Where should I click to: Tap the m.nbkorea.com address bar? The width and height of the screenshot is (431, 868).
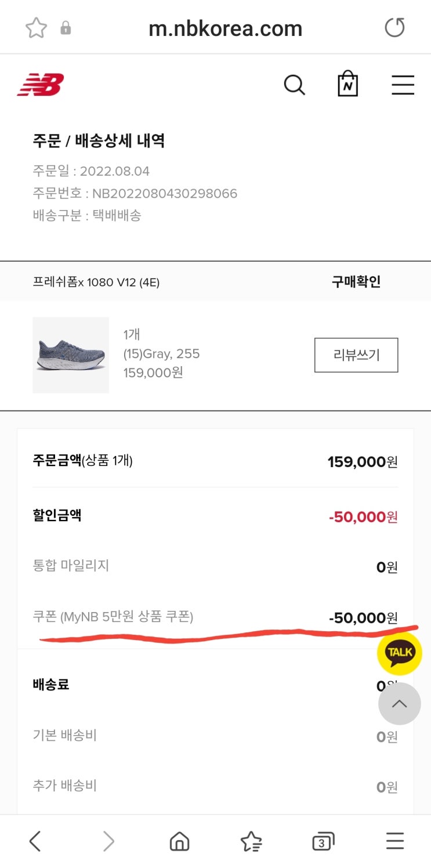(225, 28)
